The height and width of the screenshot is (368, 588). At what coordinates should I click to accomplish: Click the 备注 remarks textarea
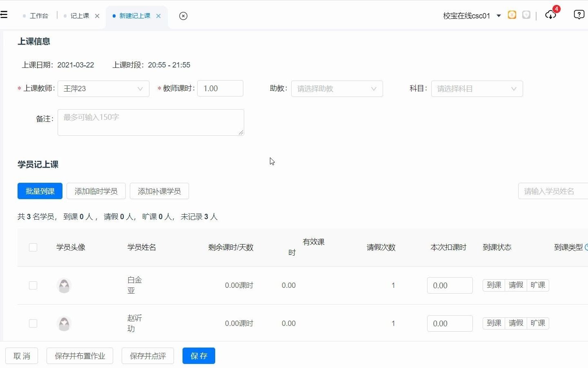(x=151, y=122)
